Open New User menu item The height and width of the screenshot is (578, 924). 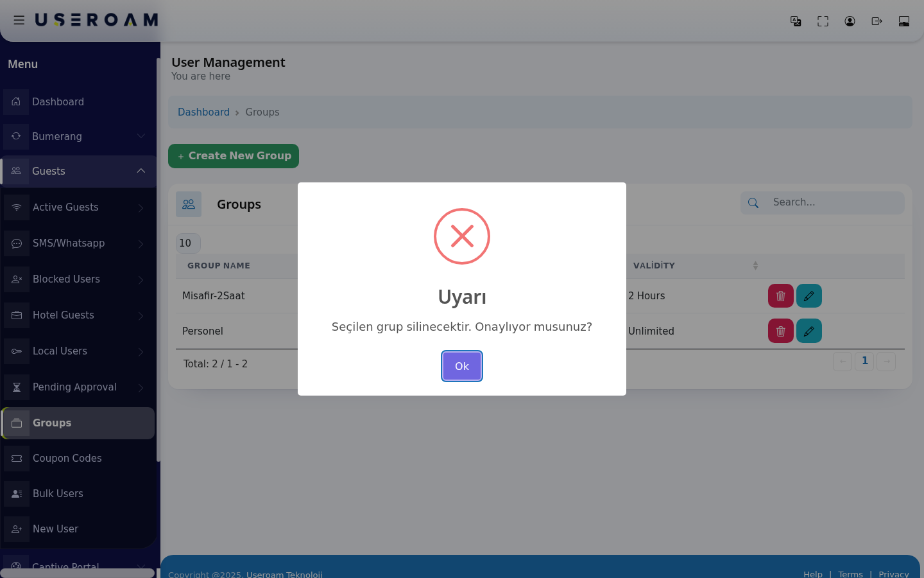point(79,529)
